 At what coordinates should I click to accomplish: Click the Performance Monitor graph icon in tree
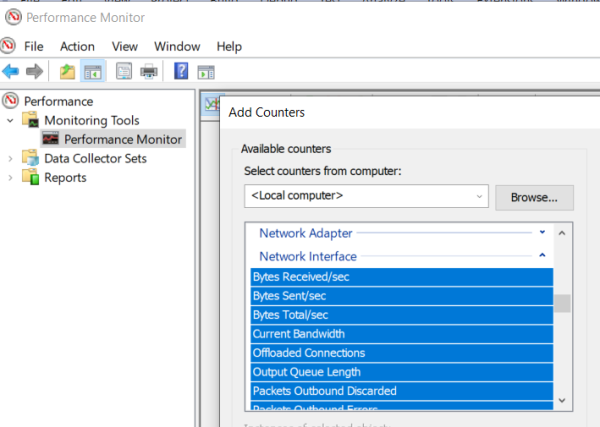51,139
